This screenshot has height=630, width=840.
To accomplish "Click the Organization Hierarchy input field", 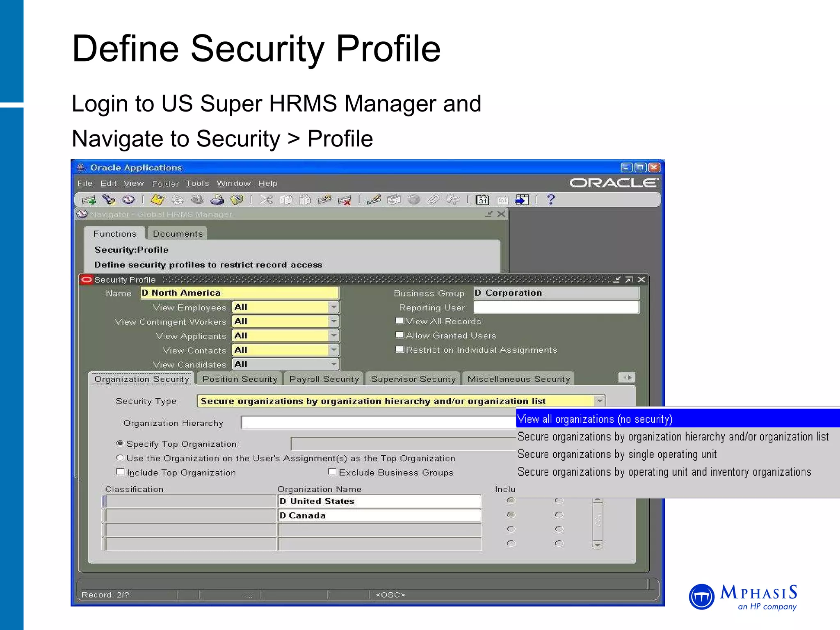I will click(379, 422).
